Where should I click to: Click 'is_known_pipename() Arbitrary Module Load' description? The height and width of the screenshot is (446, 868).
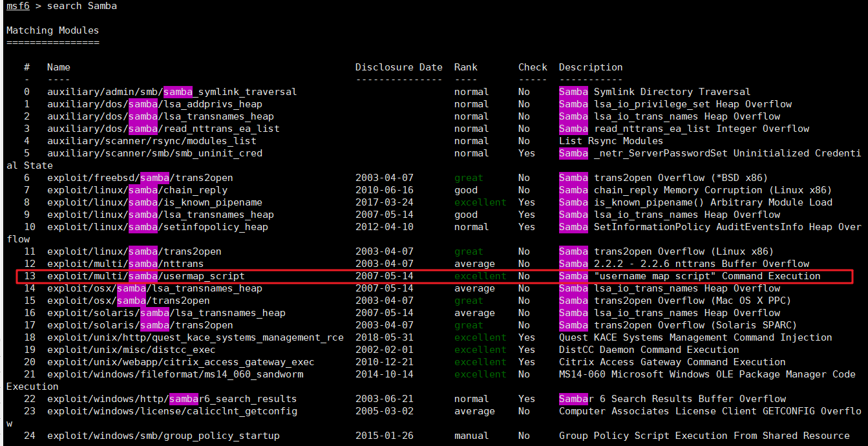[x=713, y=202]
